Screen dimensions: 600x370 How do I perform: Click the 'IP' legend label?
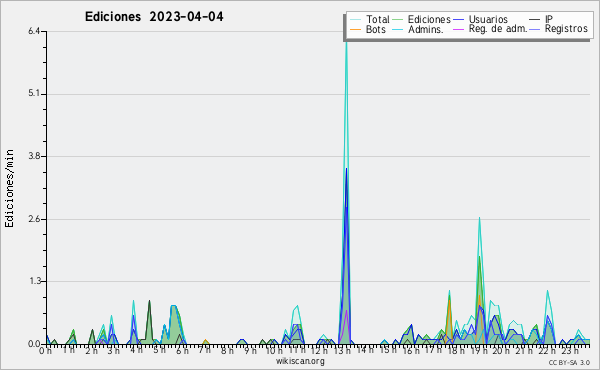click(x=549, y=19)
